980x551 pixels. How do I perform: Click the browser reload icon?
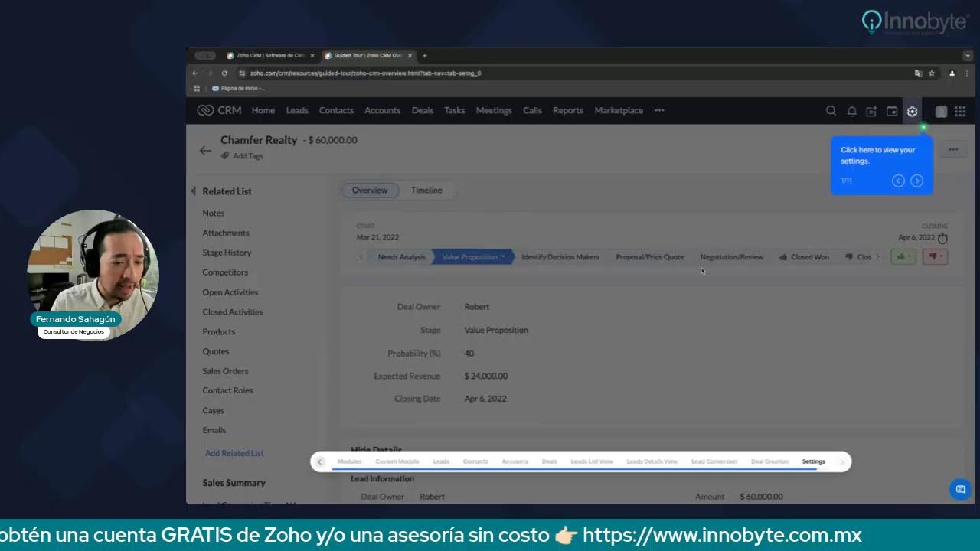(x=224, y=73)
